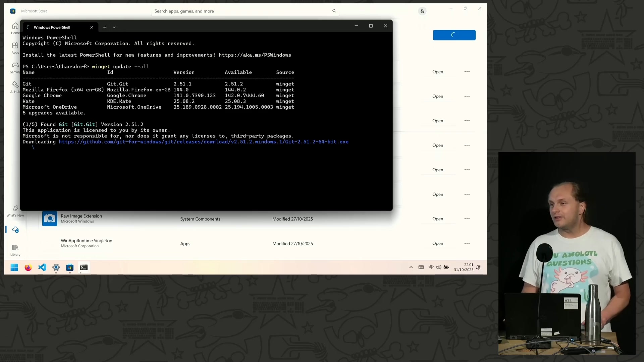Close the Windows PowerShell tab
The width and height of the screenshot is (644, 362).
point(92,27)
